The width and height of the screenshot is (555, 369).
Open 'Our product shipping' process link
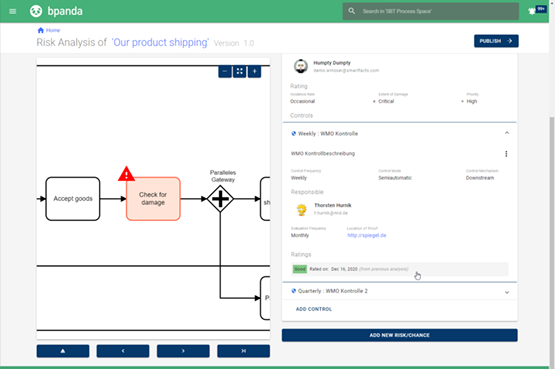tap(160, 42)
